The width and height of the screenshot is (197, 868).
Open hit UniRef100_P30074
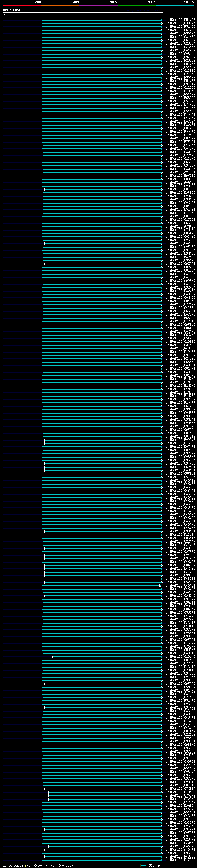coord(180,33)
